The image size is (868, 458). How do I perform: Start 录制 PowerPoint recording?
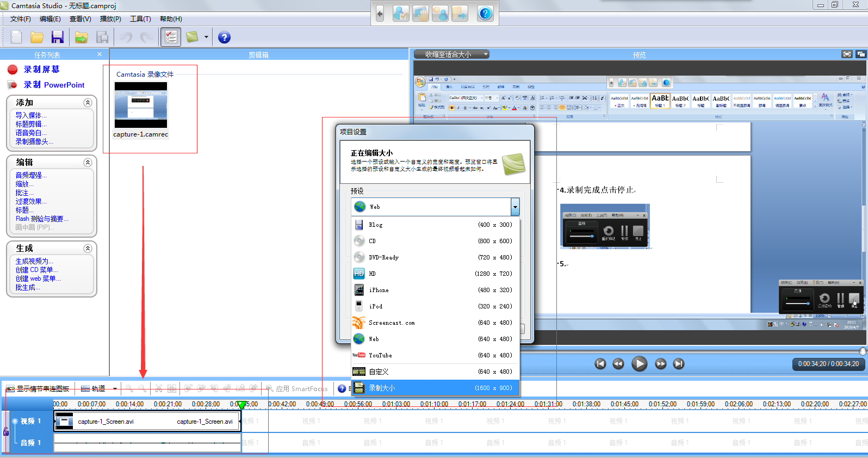click(54, 85)
